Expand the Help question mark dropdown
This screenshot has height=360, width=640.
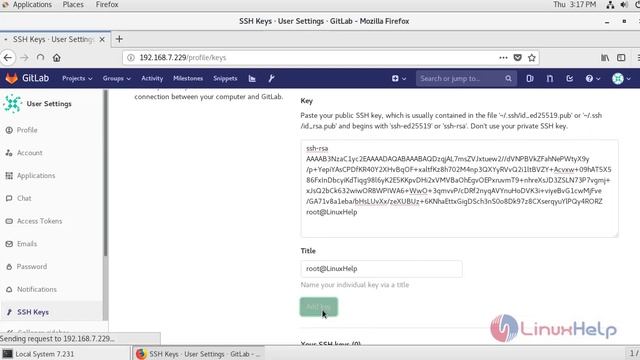(x=593, y=78)
